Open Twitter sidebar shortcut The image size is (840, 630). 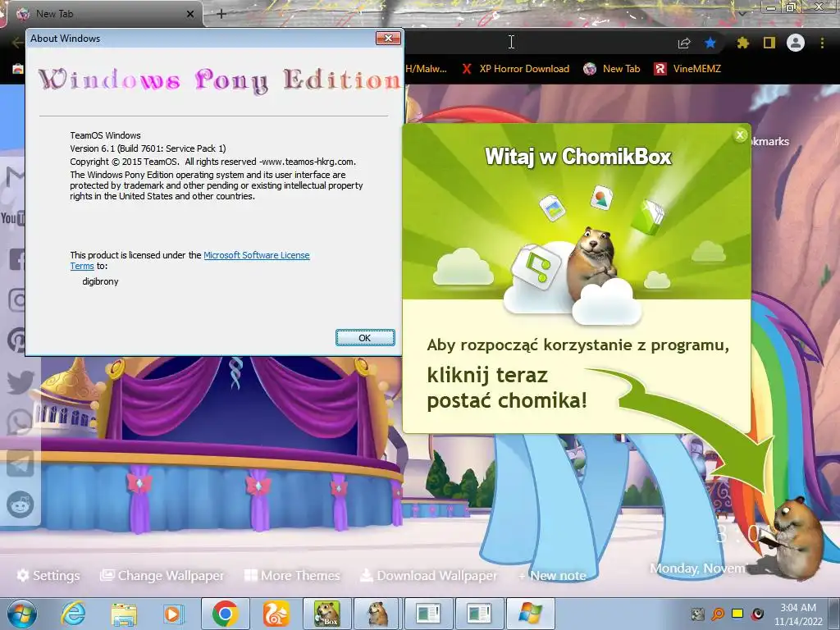click(x=21, y=381)
